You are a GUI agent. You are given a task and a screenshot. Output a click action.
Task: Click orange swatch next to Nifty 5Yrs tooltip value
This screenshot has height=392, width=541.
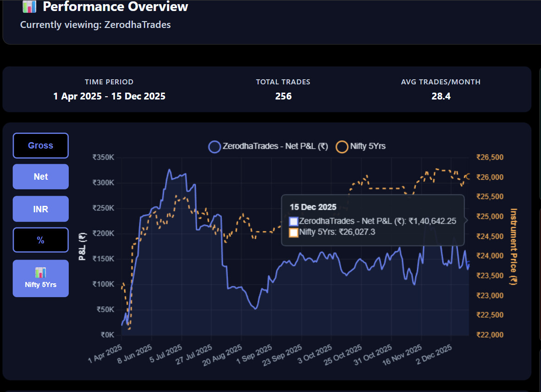[293, 232]
